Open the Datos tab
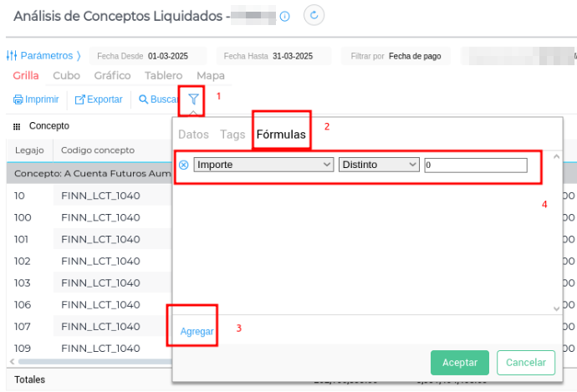 [x=193, y=134]
